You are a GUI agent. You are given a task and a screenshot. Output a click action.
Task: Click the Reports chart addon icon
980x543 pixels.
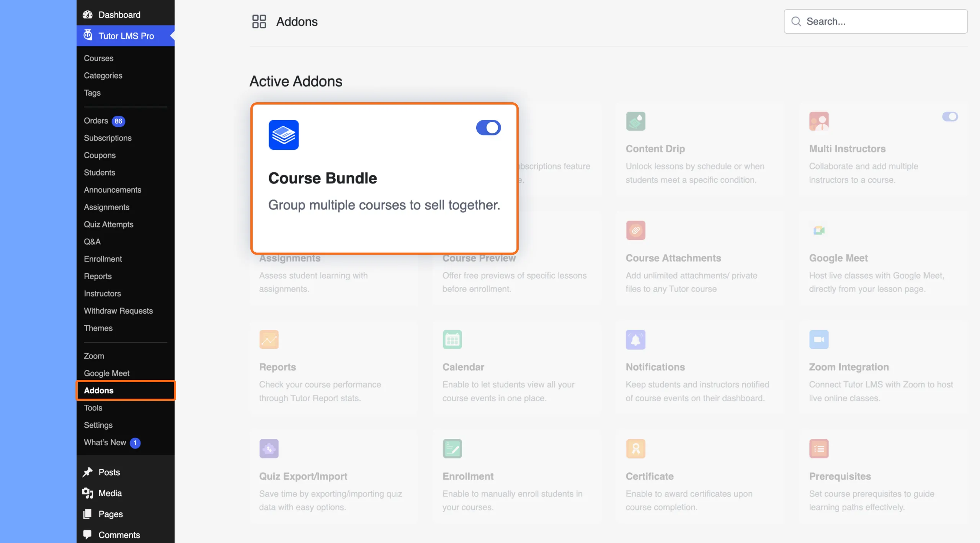point(269,339)
